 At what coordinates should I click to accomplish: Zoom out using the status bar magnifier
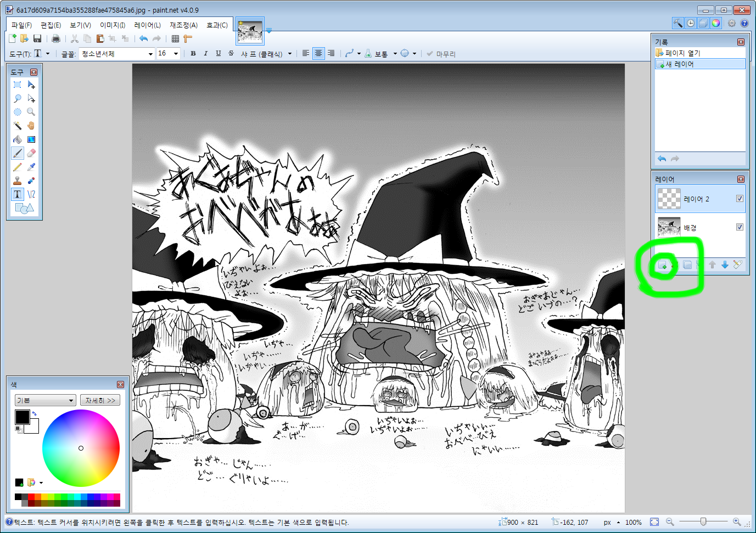(x=670, y=522)
